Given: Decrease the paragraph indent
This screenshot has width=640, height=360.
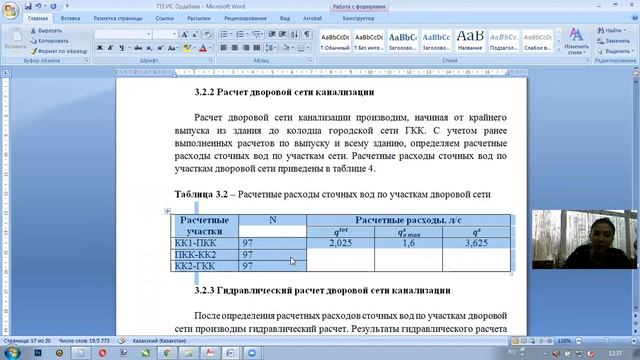Looking at the screenshot, I should point(272,34).
